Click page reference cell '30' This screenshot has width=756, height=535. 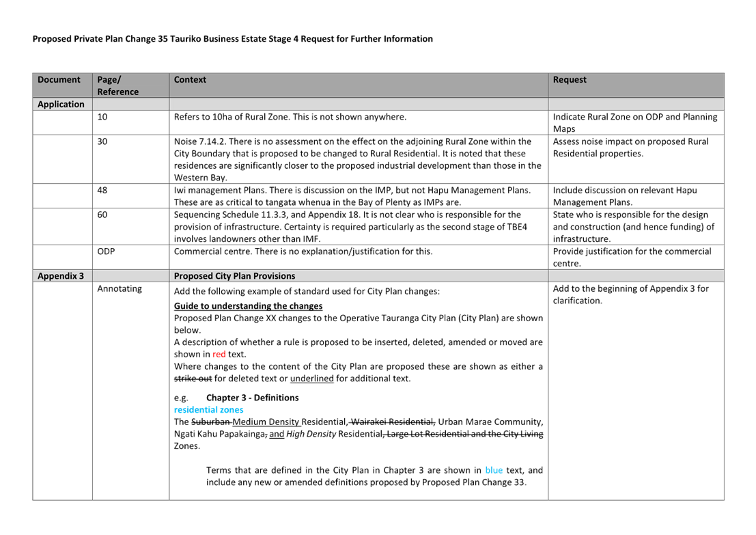(x=102, y=141)
